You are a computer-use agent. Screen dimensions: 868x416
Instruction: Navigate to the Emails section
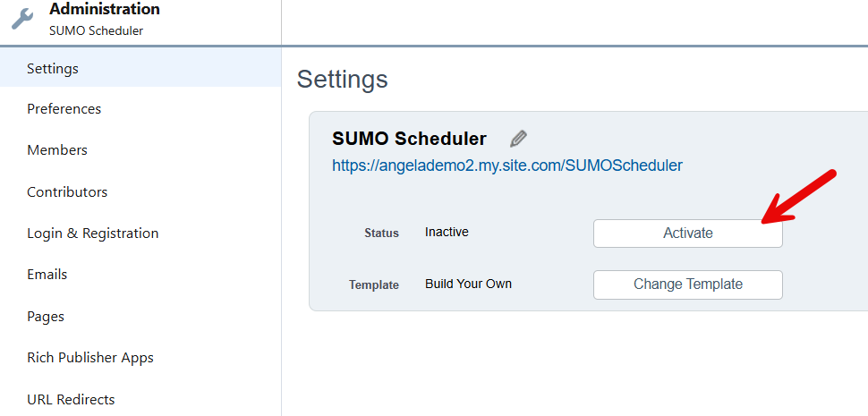47,275
